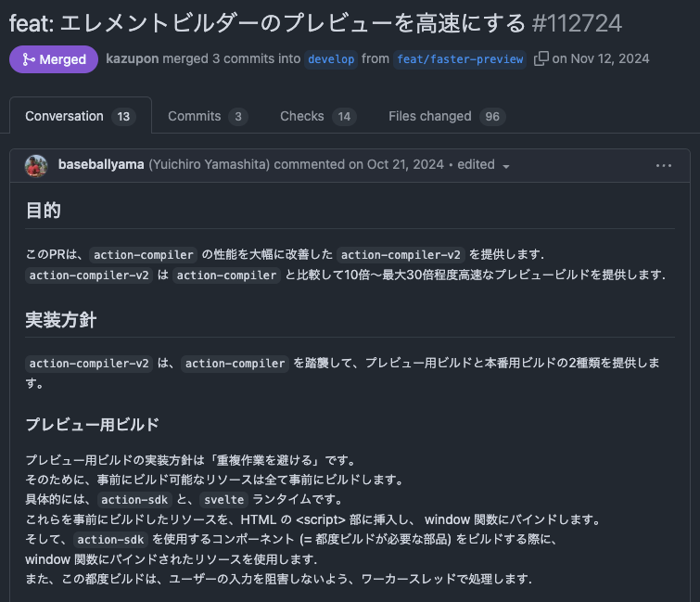Copy the head branch name with the copy icon
The image size is (700, 602).
click(541, 59)
